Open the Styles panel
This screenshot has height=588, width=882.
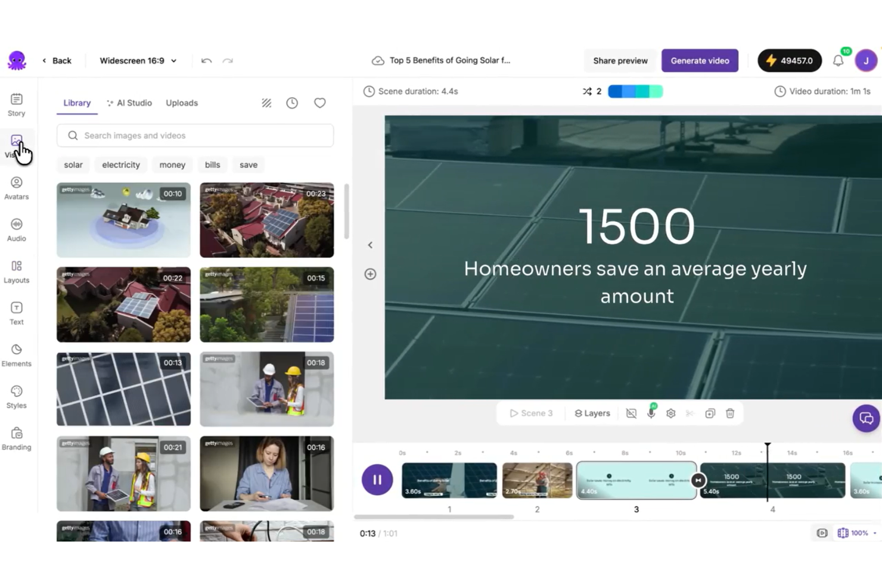pyautogui.click(x=17, y=396)
